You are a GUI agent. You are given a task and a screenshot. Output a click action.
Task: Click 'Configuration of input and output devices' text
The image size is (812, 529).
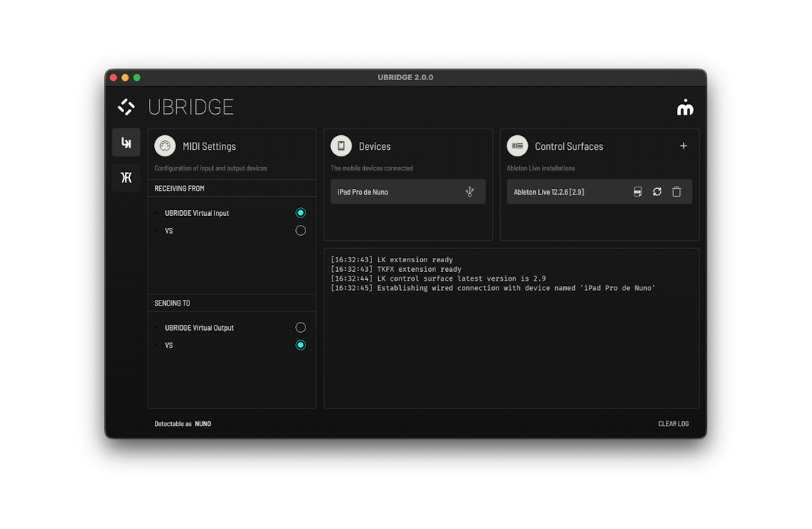pyautogui.click(x=210, y=168)
